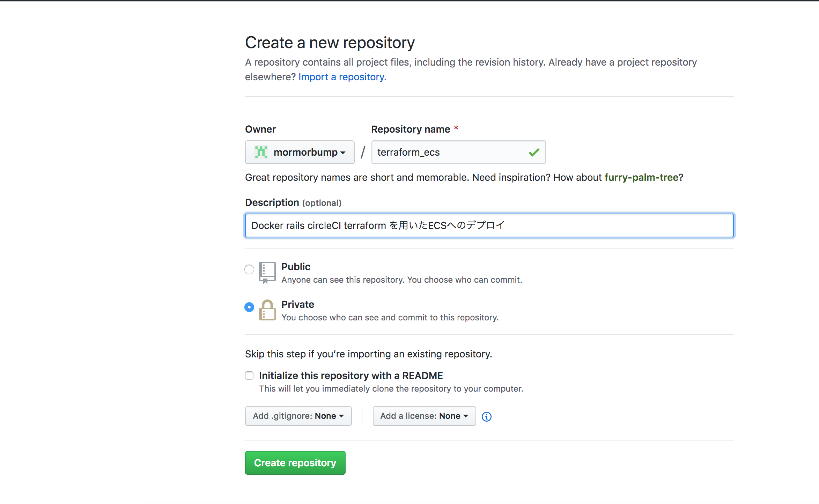Click the private repository lock icon
Image resolution: width=819 pixels, height=504 pixels.
tap(267, 310)
